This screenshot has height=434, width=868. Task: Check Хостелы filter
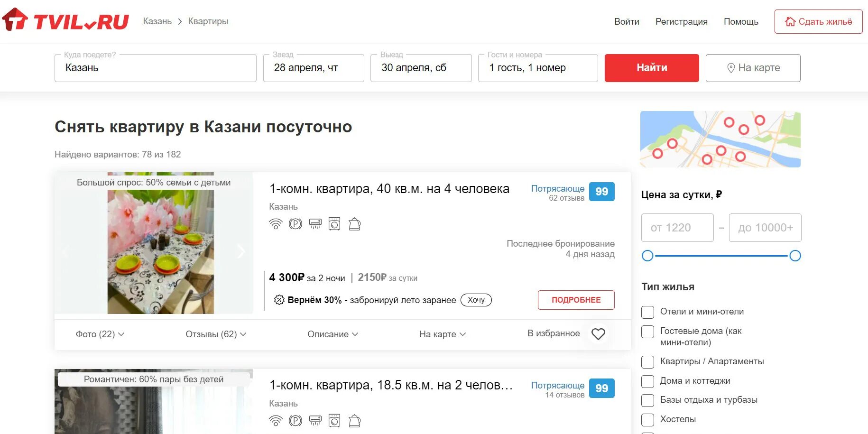(647, 420)
